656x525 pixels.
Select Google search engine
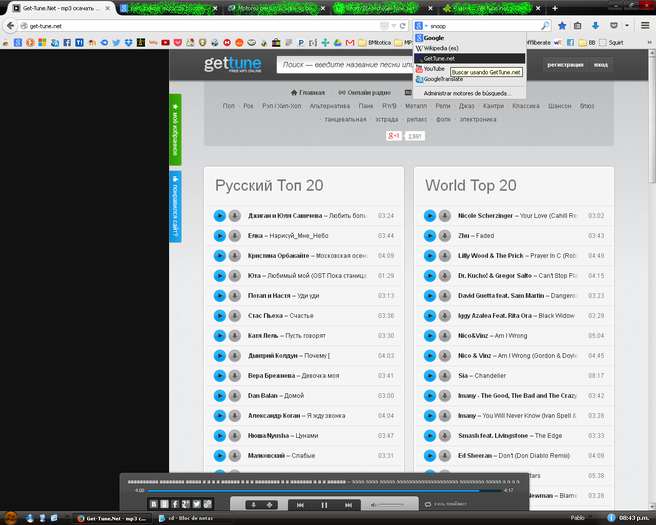point(469,38)
